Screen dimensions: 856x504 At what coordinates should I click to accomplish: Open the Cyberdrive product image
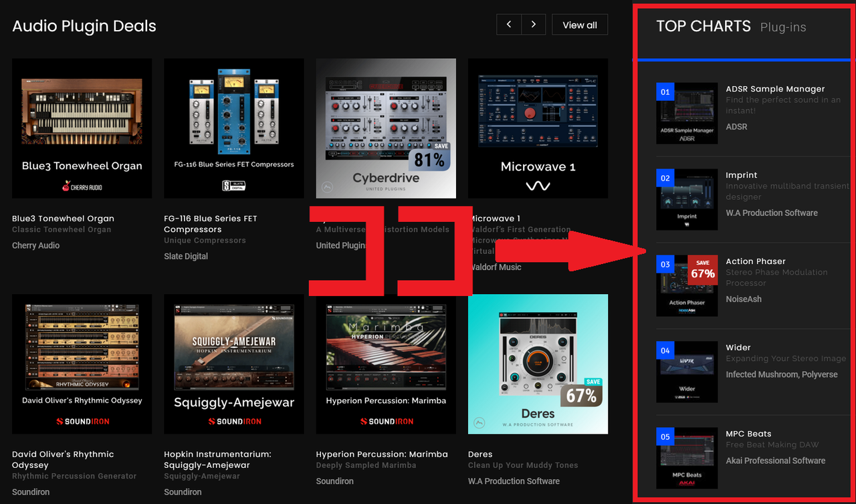(x=386, y=128)
